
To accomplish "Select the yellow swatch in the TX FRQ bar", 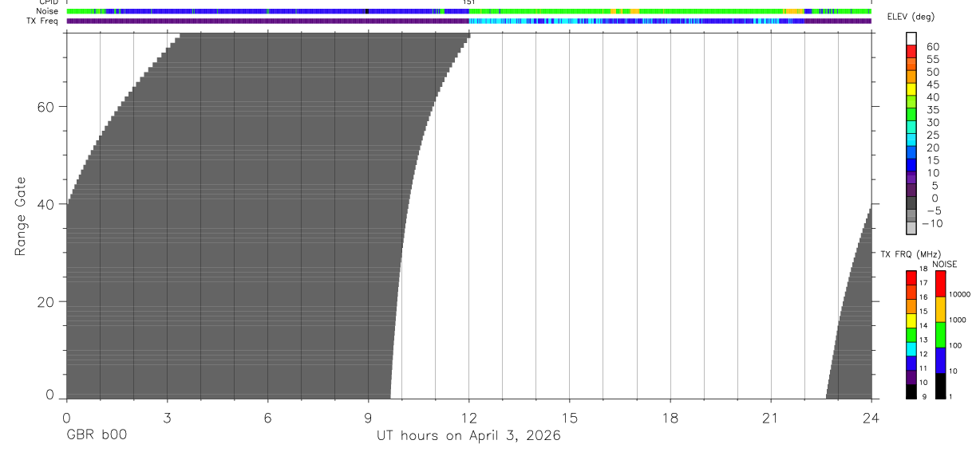I will pos(911,320).
